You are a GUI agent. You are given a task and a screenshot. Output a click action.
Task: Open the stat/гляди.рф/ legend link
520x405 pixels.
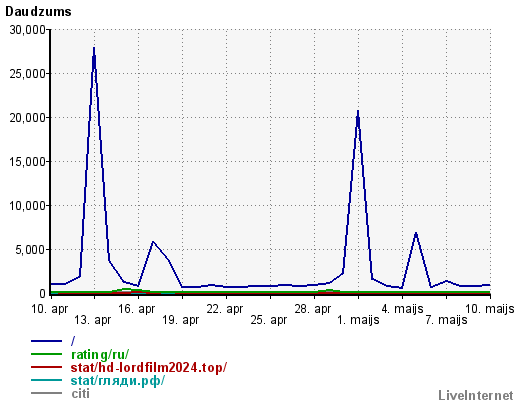(117, 380)
